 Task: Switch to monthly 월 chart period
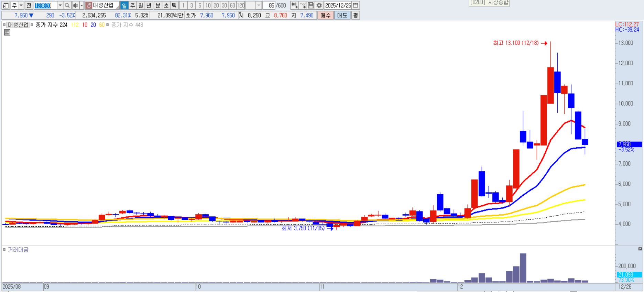pos(141,6)
